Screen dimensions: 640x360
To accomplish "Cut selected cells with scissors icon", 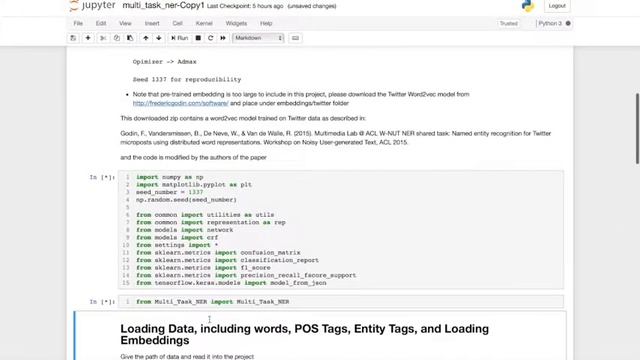I will point(103,38).
